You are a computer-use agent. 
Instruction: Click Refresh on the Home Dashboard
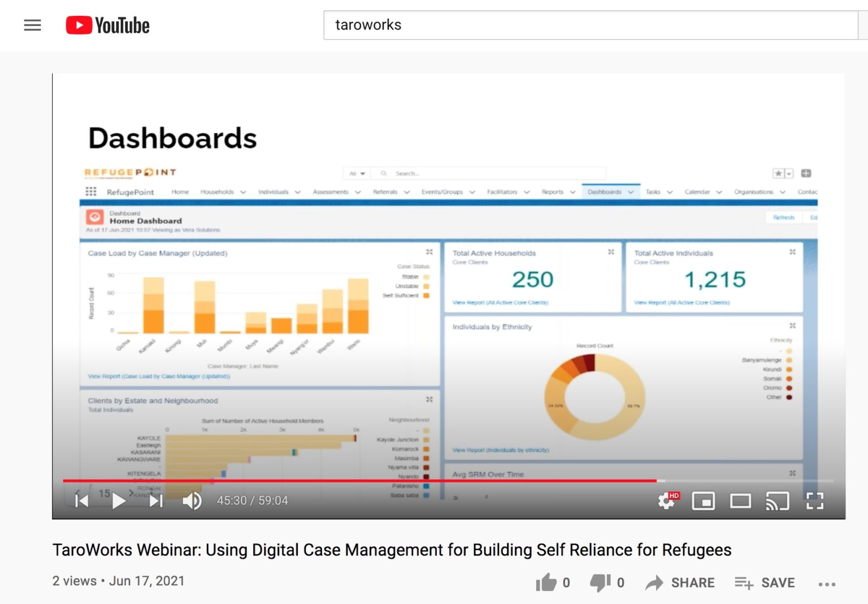tap(783, 217)
